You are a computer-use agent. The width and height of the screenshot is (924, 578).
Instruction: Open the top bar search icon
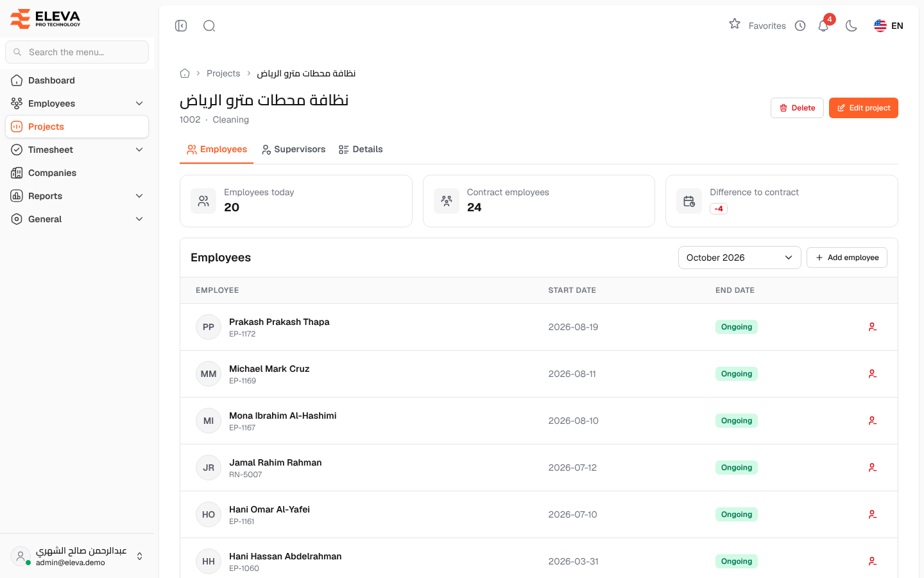tap(209, 26)
